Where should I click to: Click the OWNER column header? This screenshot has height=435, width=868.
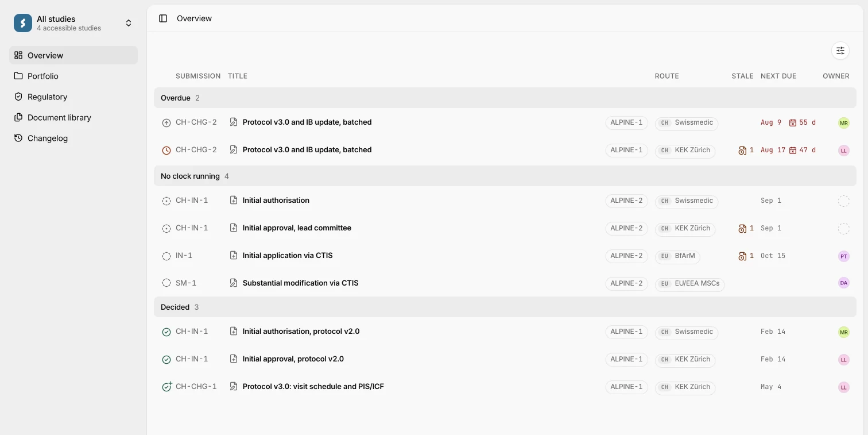[x=836, y=76]
